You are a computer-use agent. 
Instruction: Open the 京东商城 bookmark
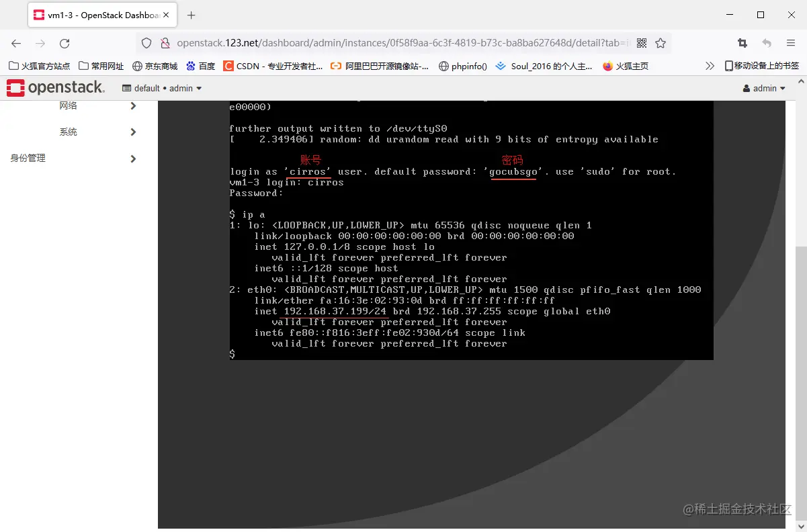155,66
